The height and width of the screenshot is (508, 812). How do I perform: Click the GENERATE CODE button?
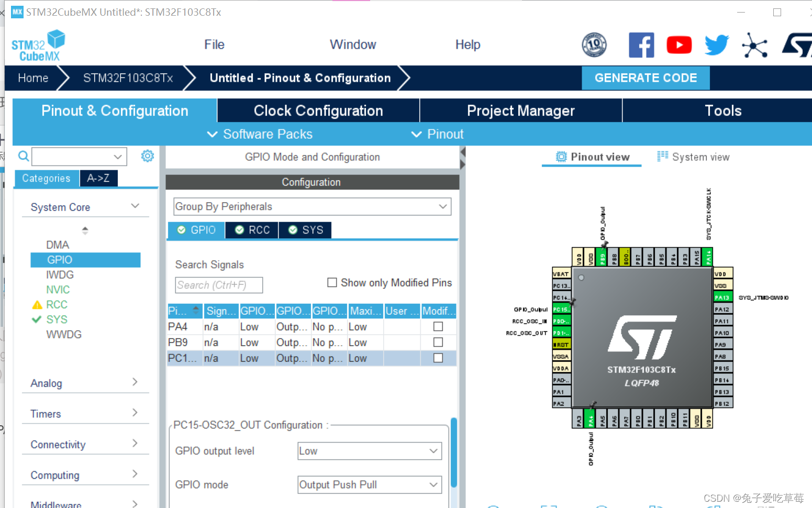[x=646, y=78]
